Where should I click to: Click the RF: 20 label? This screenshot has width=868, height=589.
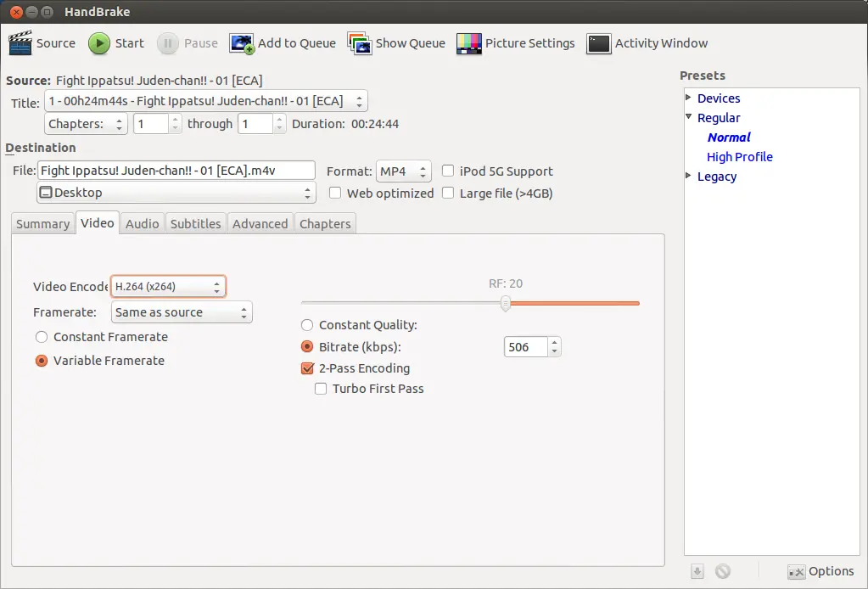(506, 283)
